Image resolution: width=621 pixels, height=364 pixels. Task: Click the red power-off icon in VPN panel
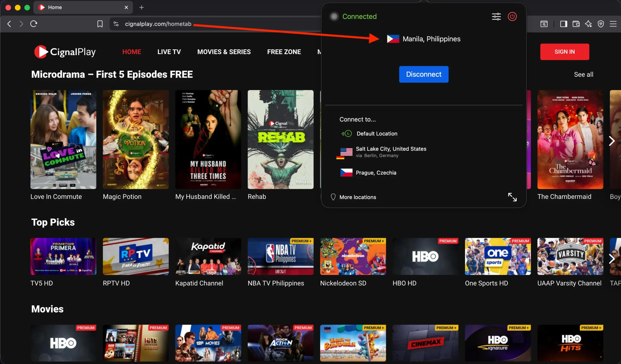(x=512, y=16)
